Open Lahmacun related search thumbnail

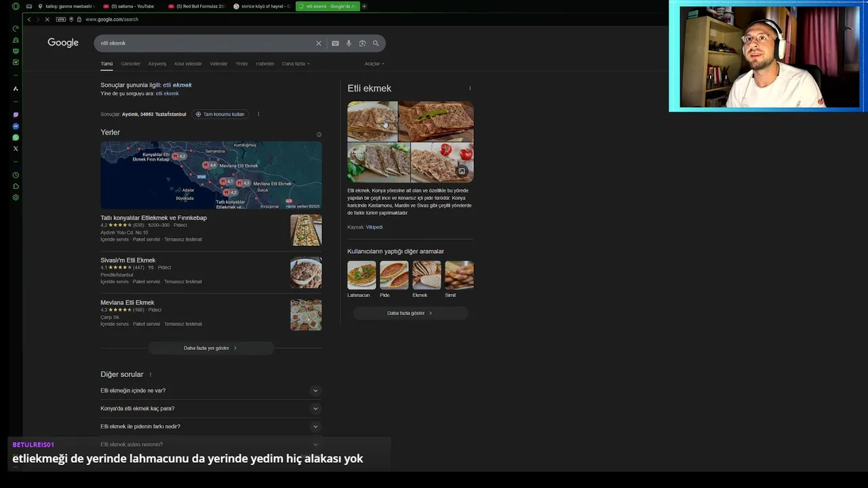tap(361, 275)
